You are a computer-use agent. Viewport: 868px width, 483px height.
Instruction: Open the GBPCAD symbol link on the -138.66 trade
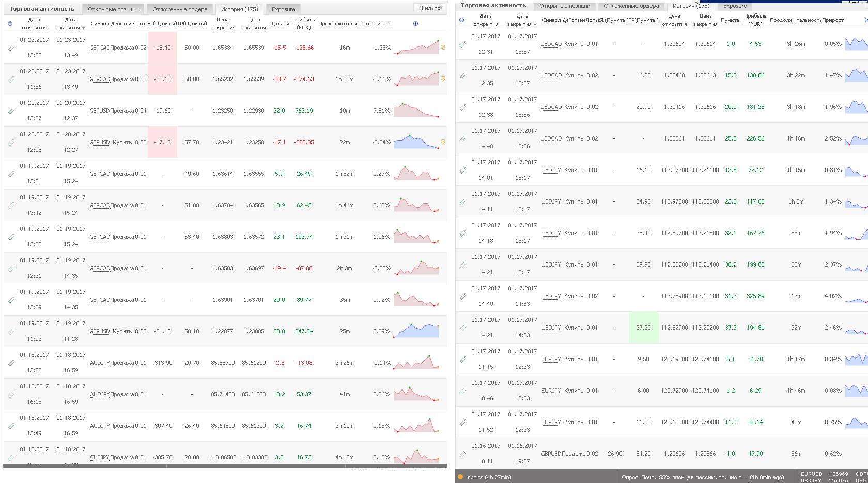100,48
